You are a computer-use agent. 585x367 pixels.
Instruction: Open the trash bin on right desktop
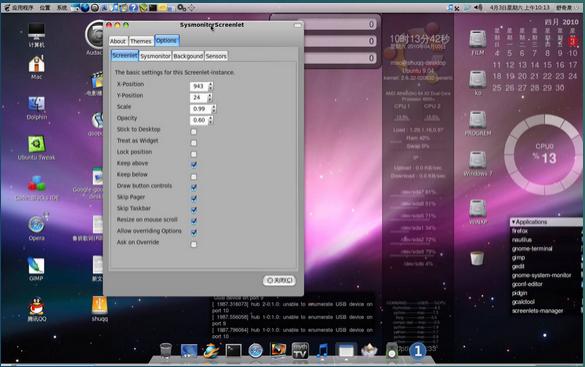(477, 258)
